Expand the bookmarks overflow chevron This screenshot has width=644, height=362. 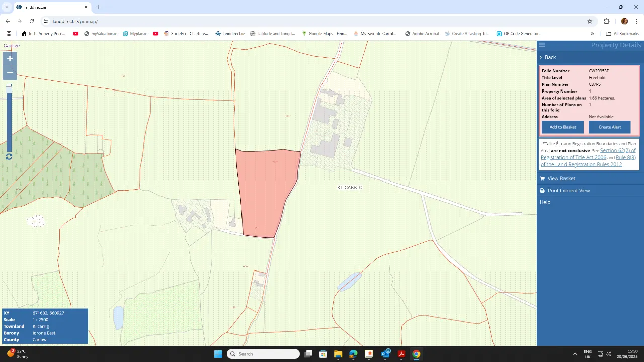[x=592, y=33]
